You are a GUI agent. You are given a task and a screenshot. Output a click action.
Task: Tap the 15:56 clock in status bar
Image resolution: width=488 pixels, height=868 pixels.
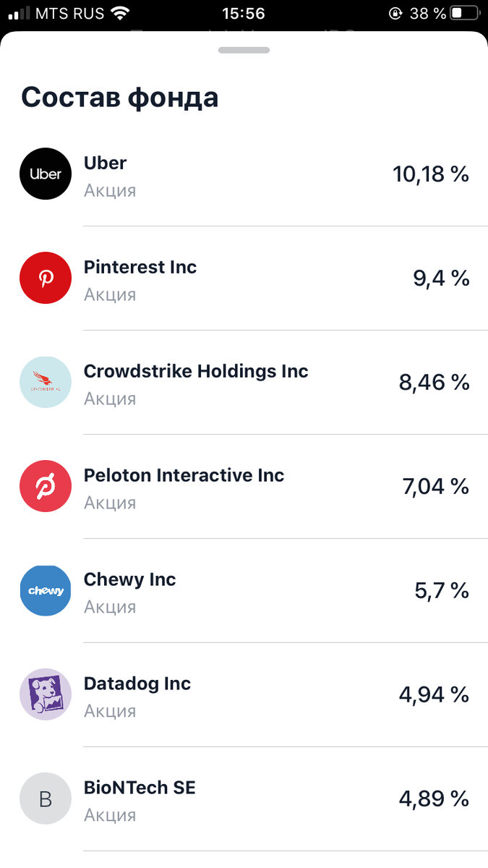[244, 13]
